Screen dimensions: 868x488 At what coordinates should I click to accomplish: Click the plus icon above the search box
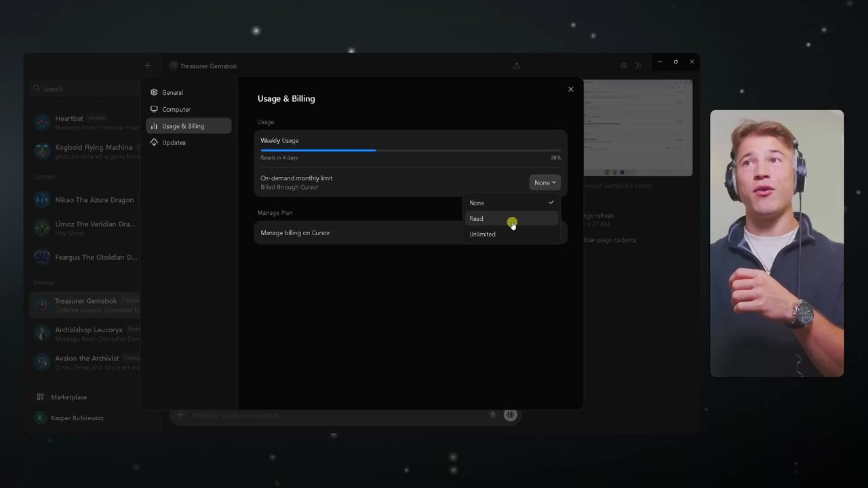(147, 66)
